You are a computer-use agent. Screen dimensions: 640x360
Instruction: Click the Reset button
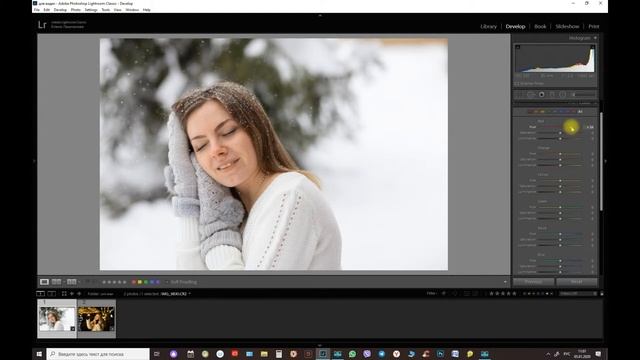point(577,282)
